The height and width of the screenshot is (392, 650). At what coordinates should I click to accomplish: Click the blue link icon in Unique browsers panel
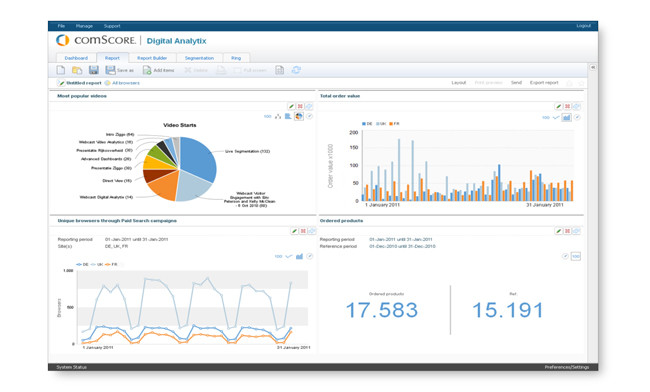[312, 231]
